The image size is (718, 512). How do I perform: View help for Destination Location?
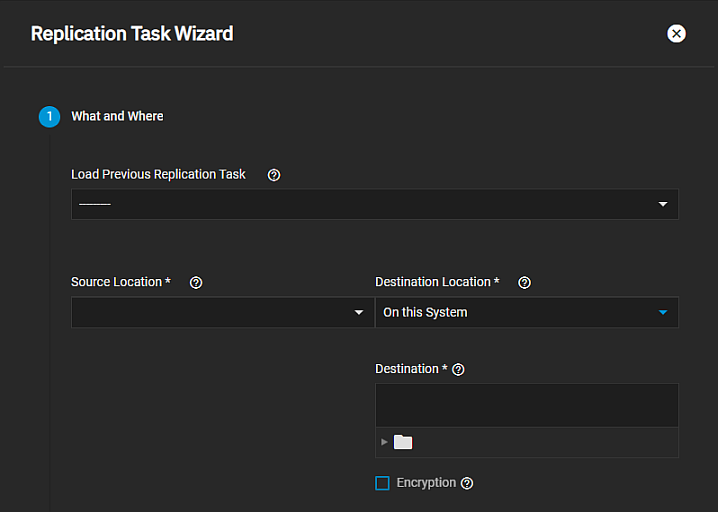(524, 283)
